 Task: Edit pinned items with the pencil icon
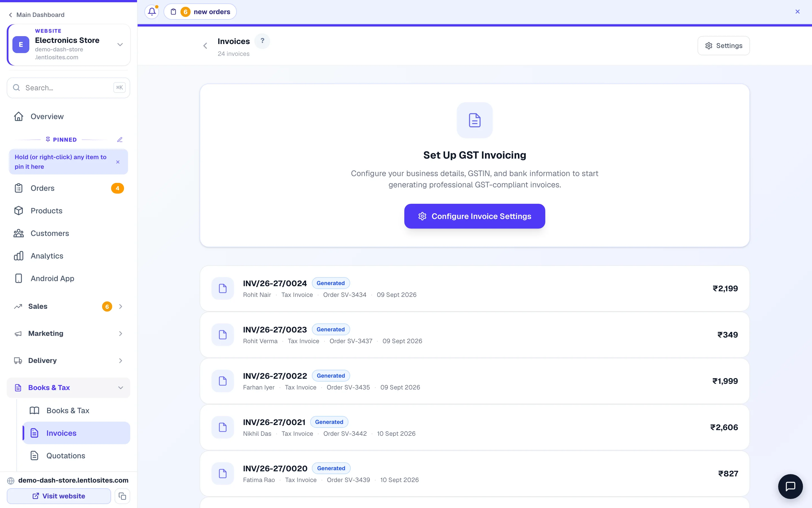coord(120,140)
